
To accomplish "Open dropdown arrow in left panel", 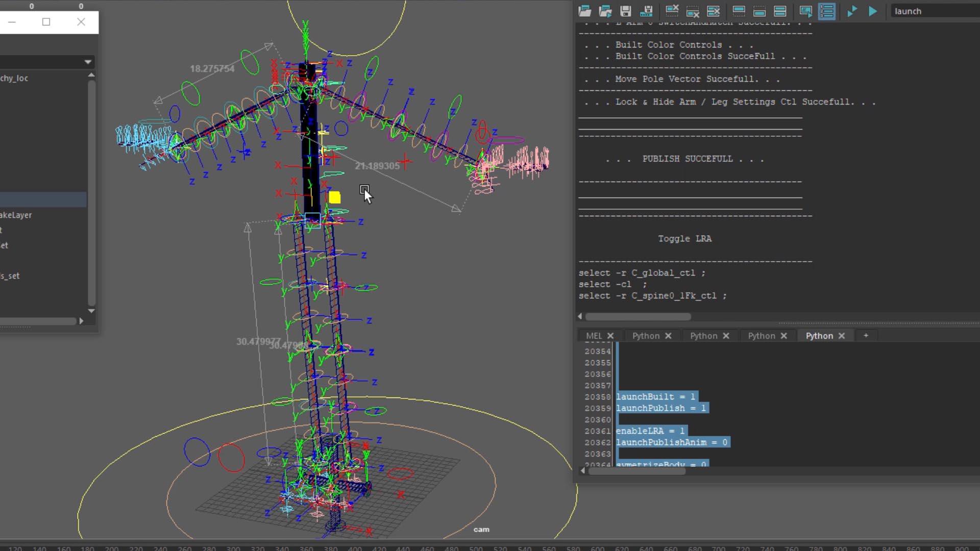I will [88, 62].
